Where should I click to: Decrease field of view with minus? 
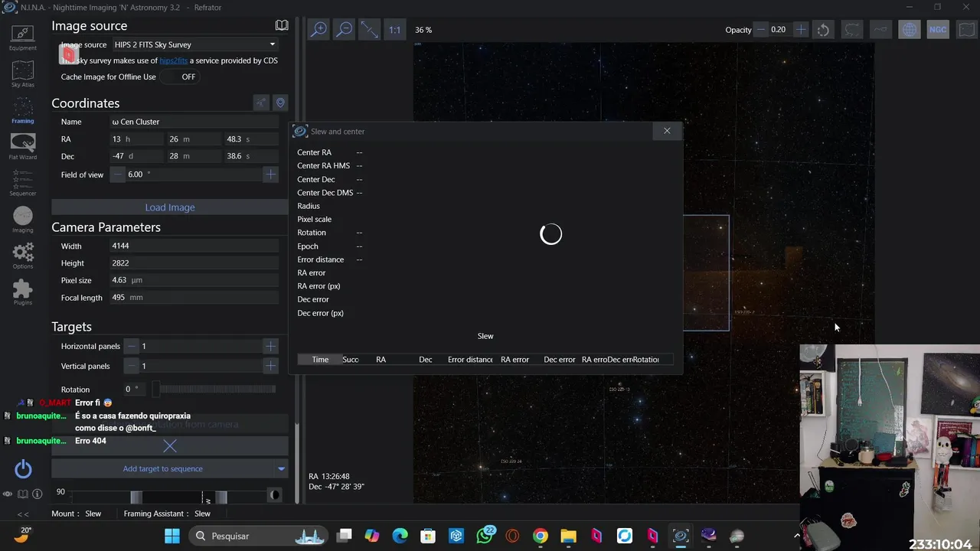coord(117,174)
